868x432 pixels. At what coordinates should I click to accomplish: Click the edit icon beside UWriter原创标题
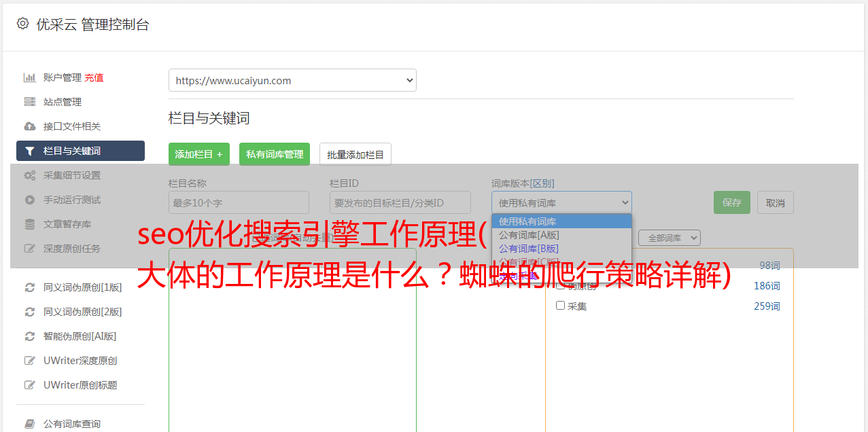(30, 385)
